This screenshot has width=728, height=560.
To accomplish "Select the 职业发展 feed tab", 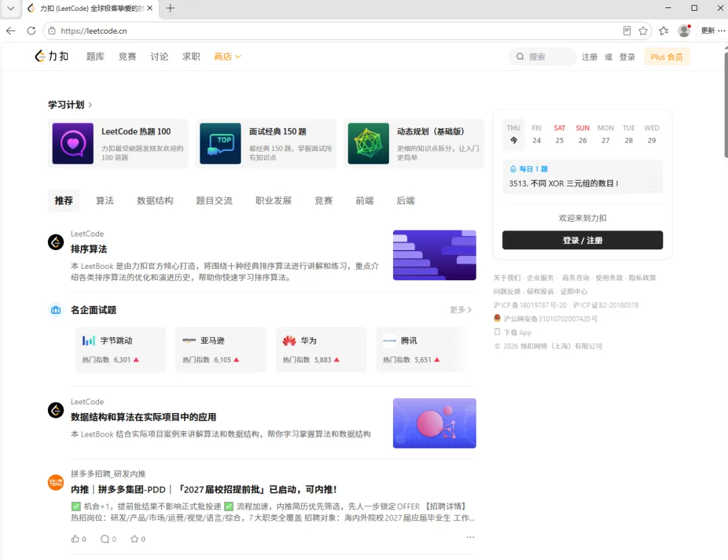I will coord(274,201).
